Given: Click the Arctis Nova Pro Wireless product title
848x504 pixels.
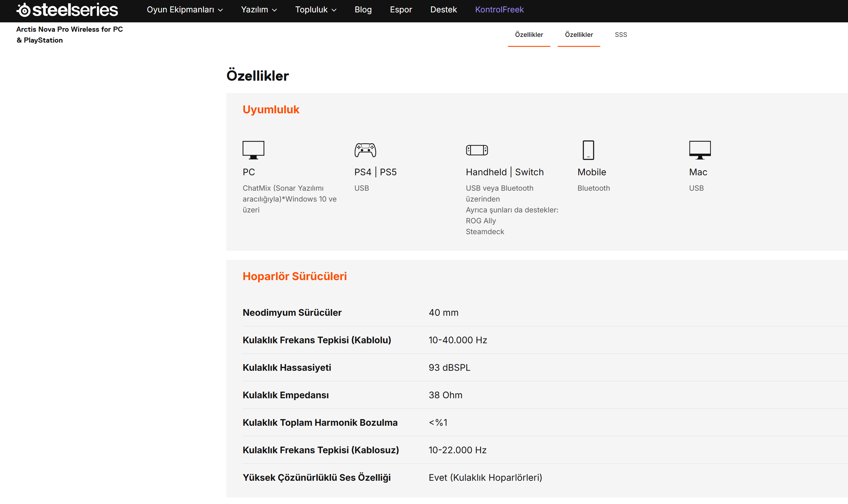Looking at the screenshot, I should coord(69,35).
